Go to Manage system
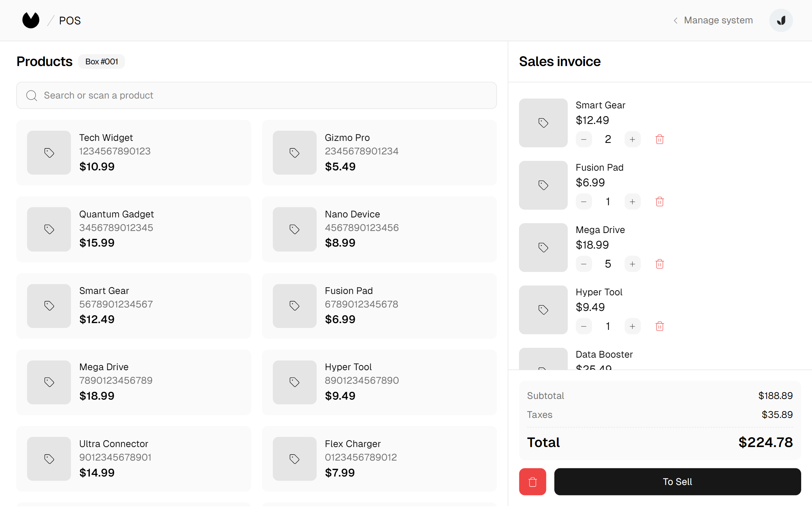 point(718,20)
